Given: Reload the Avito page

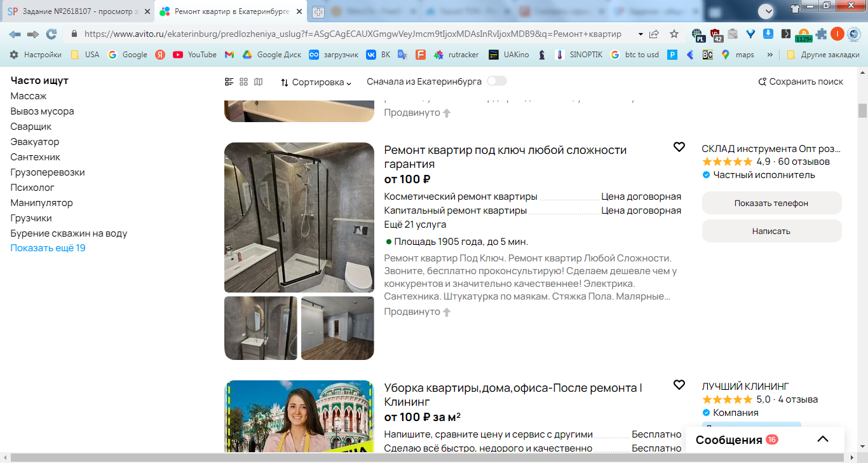Looking at the screenshot, I should [51, 34].
